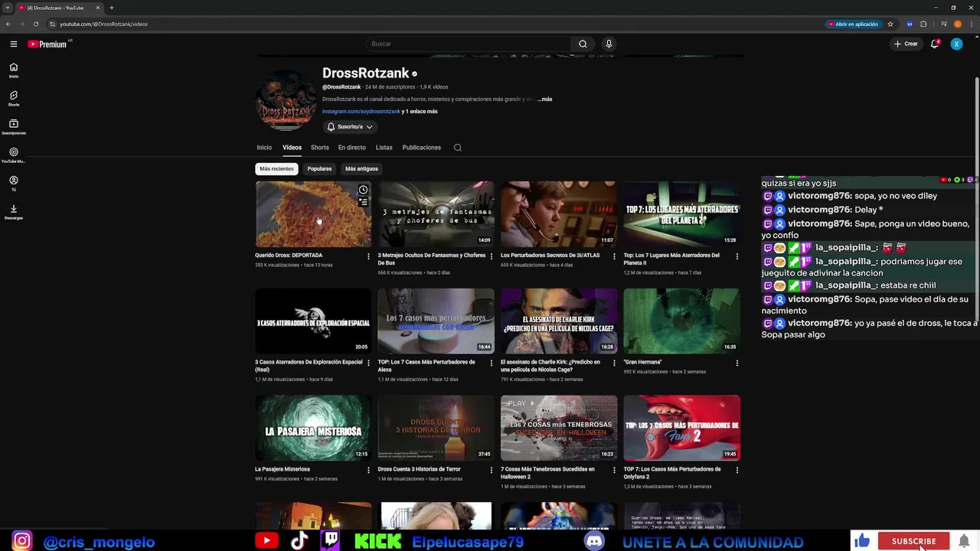Screen dimensions: 980x551
Task: Open Gran Hermana video thumbnail
Action: pyautogui.click(x=682, y=321)
